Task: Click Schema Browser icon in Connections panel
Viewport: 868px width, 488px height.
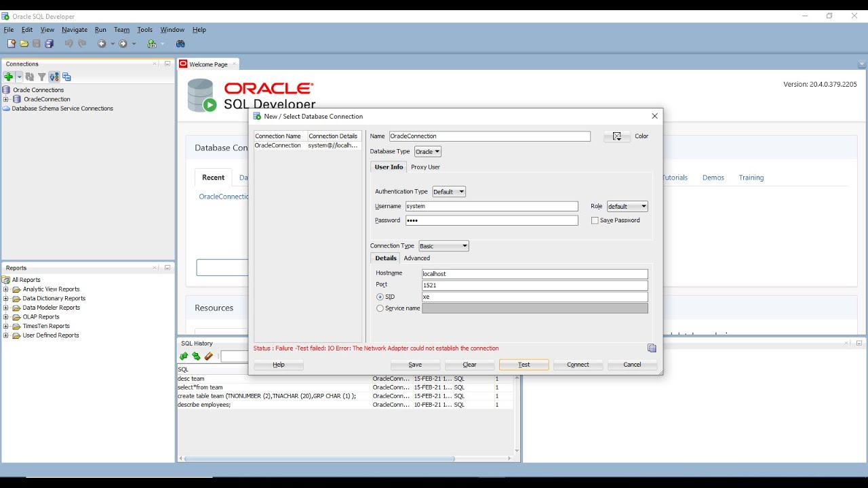Action: [x=54, y=77]
